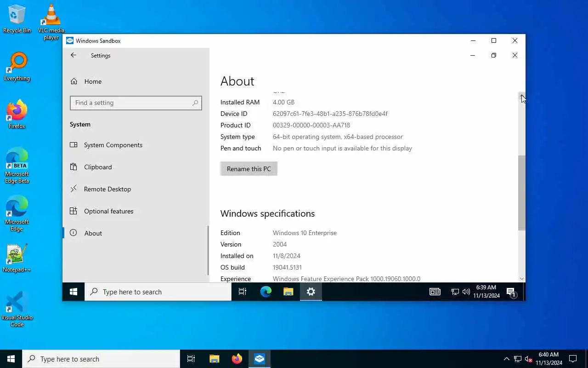
Task: Click Settings gear in sandbox taskbar
Action: pyautogui.click(x=311, y=292)
